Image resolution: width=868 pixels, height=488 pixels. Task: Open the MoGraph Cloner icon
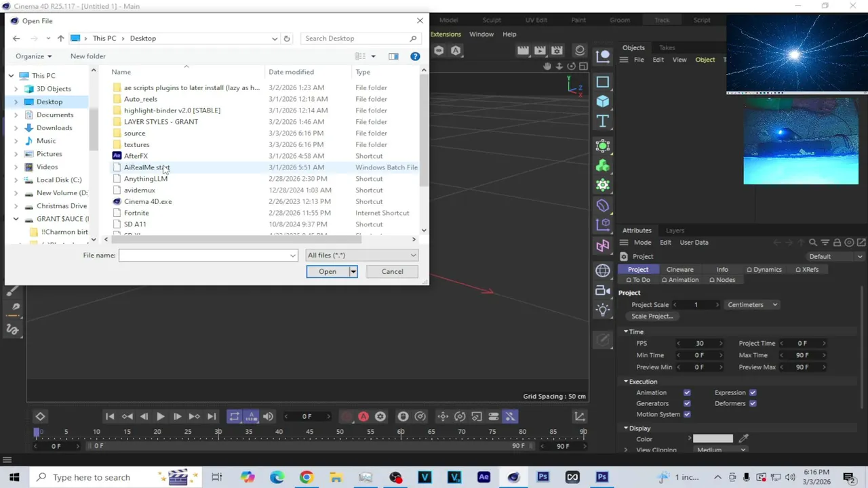(x=602, y=185)
